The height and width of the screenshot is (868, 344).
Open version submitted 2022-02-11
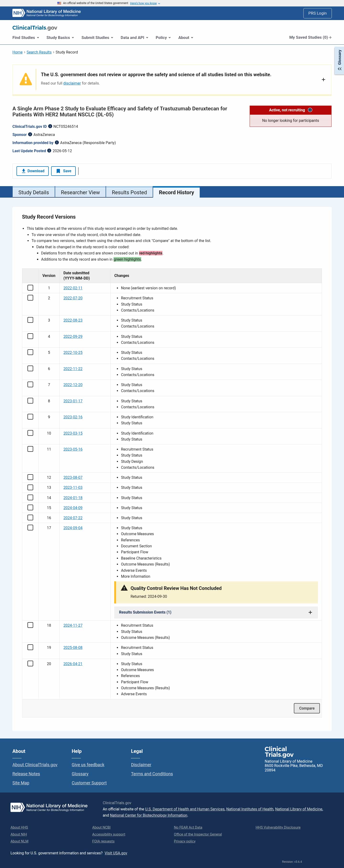pos(73,288)
